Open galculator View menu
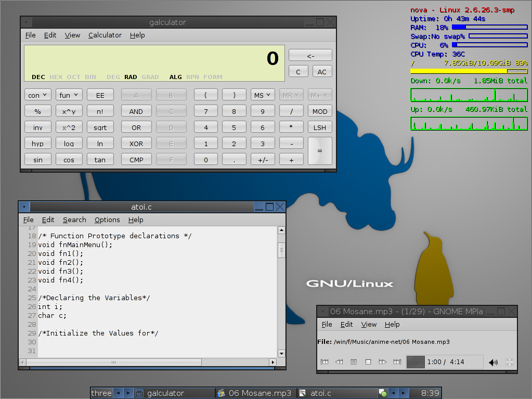 tap(72, 35)
